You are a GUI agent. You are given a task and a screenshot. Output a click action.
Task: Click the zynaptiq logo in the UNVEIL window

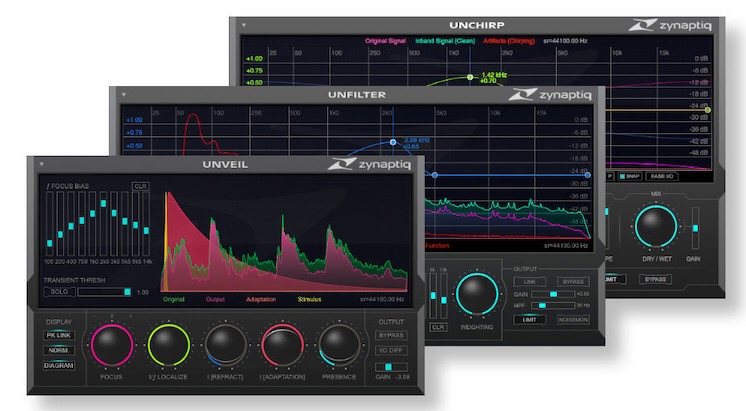click(369, 164)
